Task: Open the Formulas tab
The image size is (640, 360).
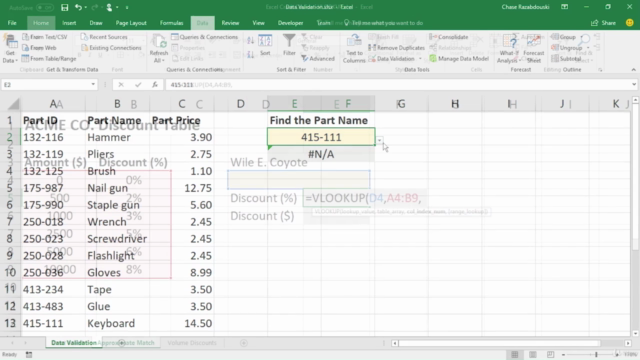Action: click(x=171, y=23)
